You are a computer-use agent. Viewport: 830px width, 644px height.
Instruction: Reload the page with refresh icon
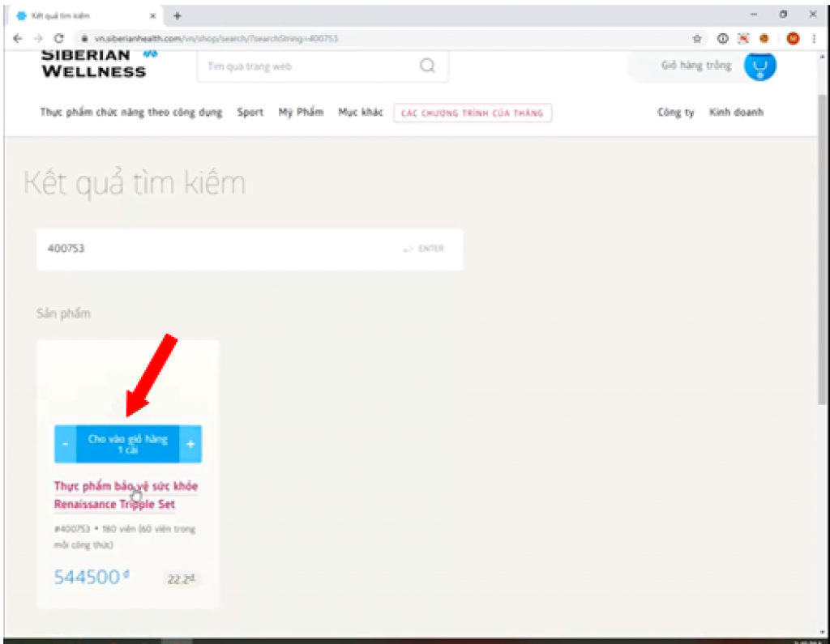[x=58, y=38]
